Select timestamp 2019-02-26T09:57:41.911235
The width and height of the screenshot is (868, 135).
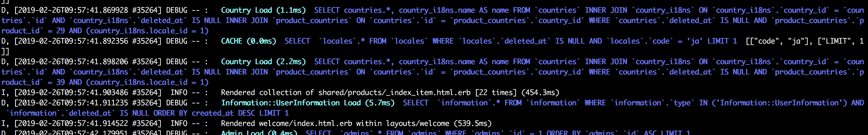[x=73, y=103]
